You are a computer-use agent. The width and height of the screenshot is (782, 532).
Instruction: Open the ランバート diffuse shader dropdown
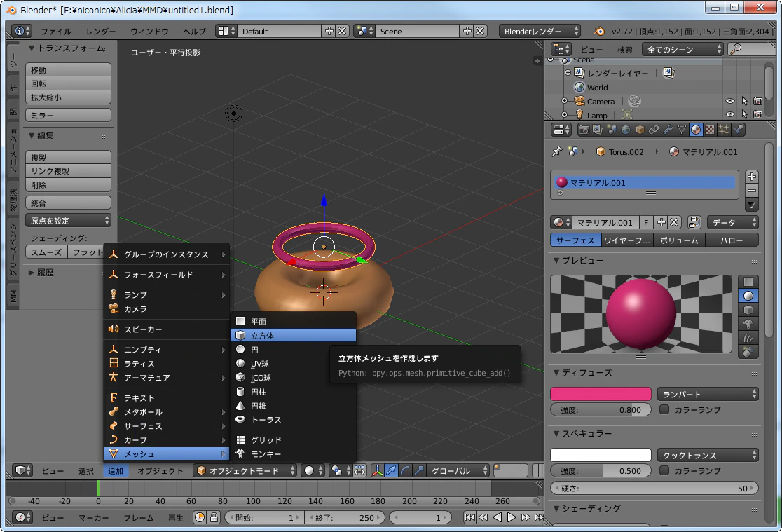(708, 394)
